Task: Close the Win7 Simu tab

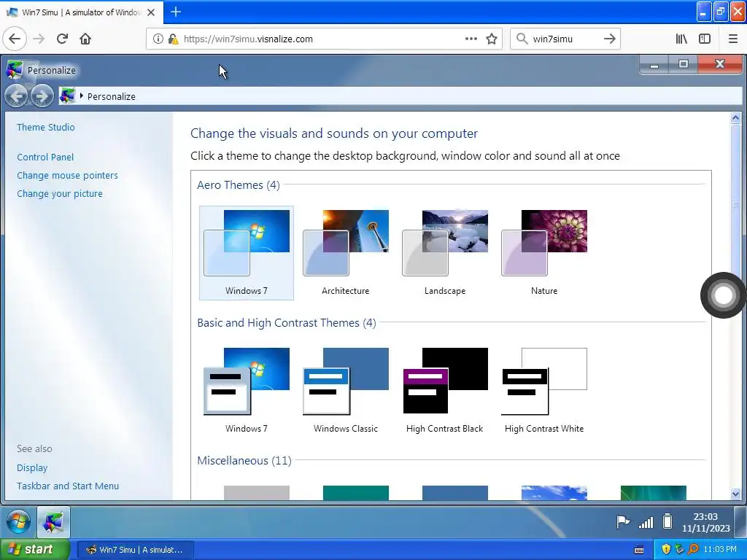Action: (x=151, y=12)
